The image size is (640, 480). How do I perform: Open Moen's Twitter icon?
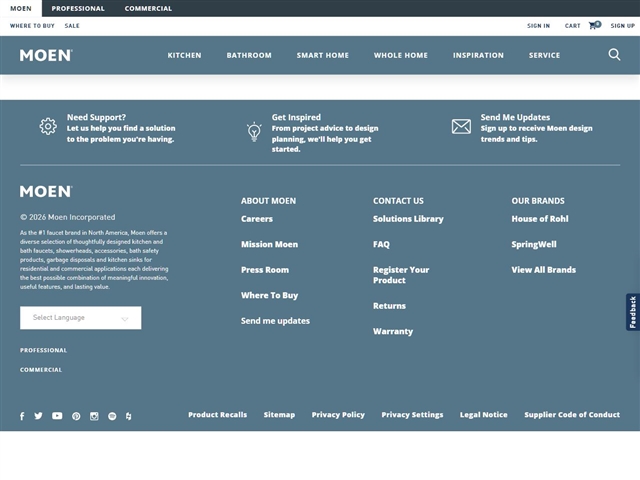click(39, 416)
